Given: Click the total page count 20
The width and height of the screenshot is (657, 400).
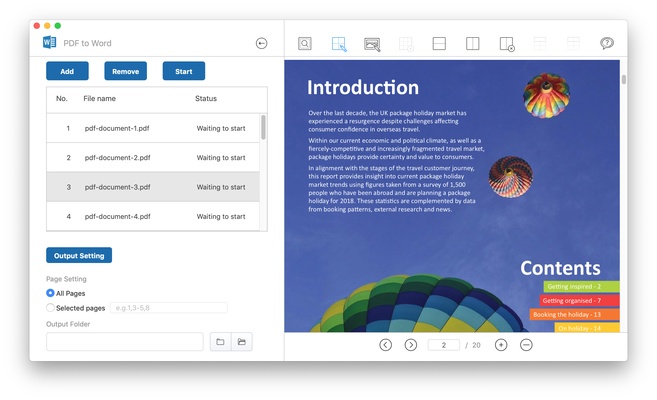Looking at the screenshot, I should 476,345.
